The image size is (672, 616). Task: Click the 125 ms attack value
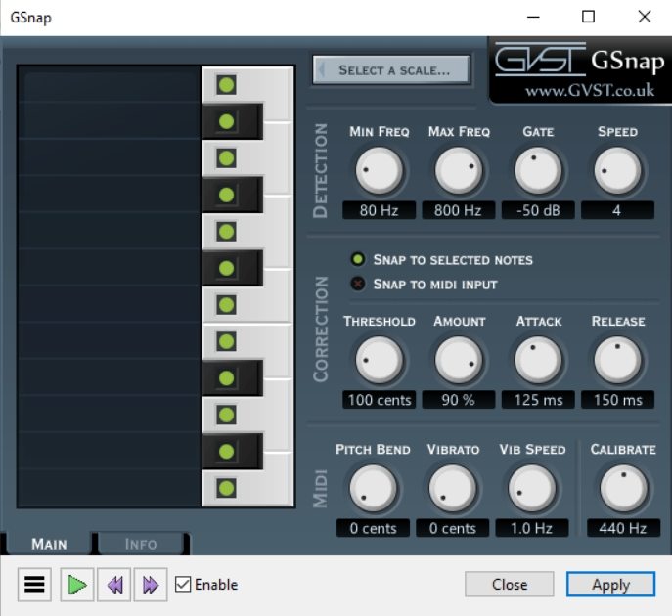[538, 400]
